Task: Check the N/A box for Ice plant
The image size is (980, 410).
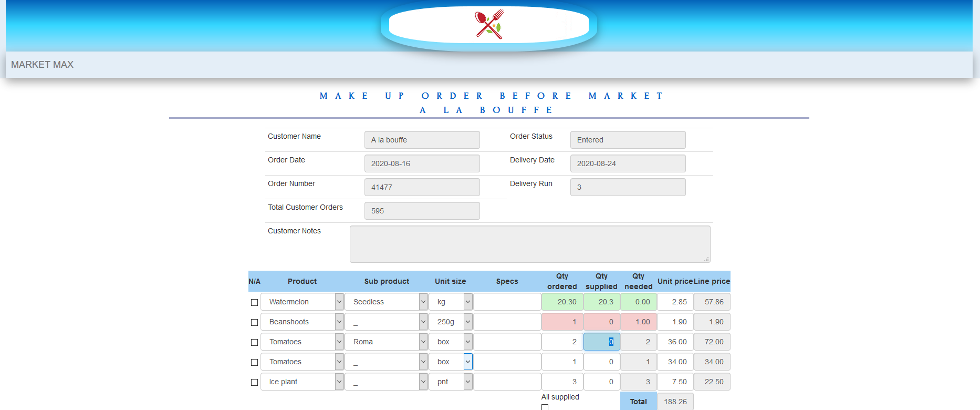Action: [254, 382]
